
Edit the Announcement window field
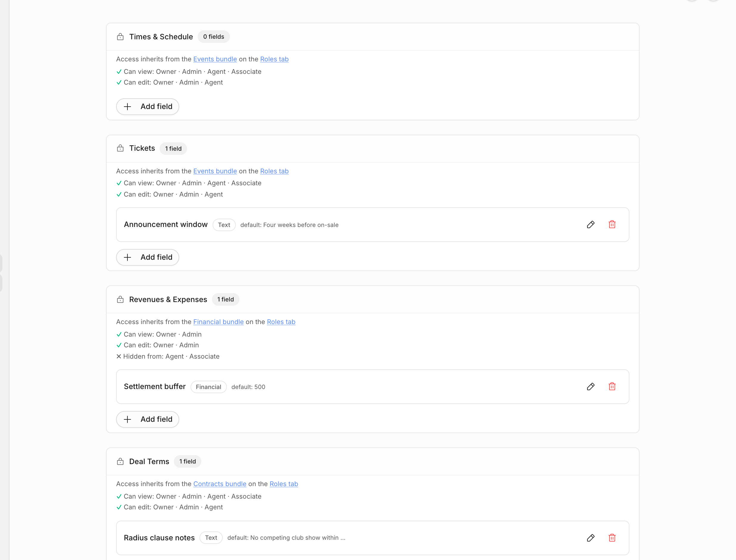coord(590,225)
